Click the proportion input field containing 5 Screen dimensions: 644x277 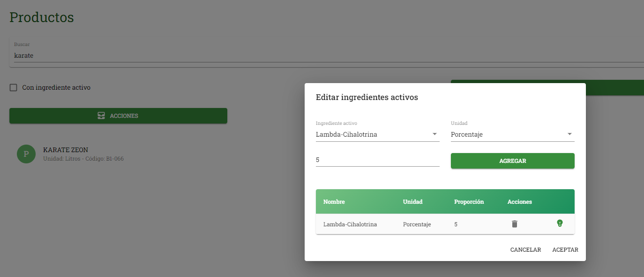tap(378, 160)
